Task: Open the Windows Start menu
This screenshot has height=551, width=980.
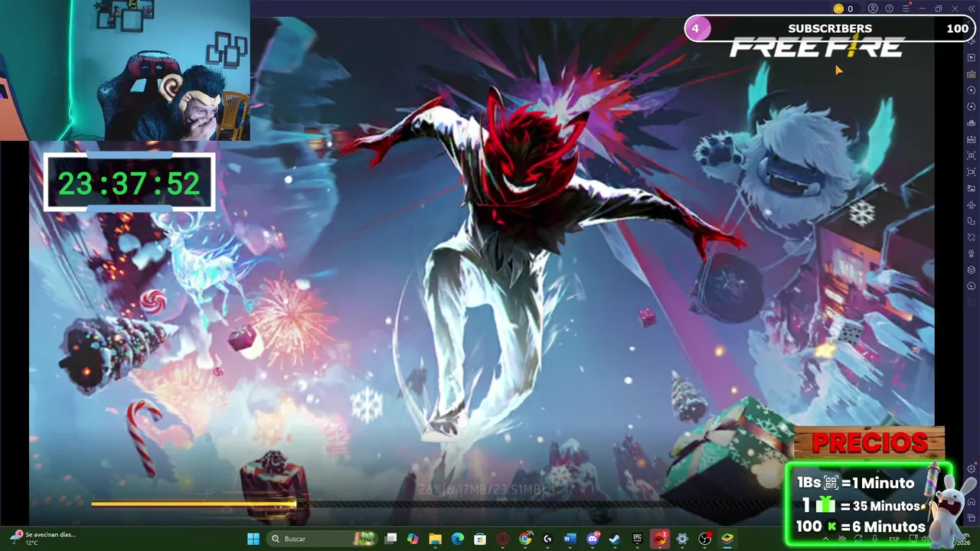Action: tap(253, 539)
